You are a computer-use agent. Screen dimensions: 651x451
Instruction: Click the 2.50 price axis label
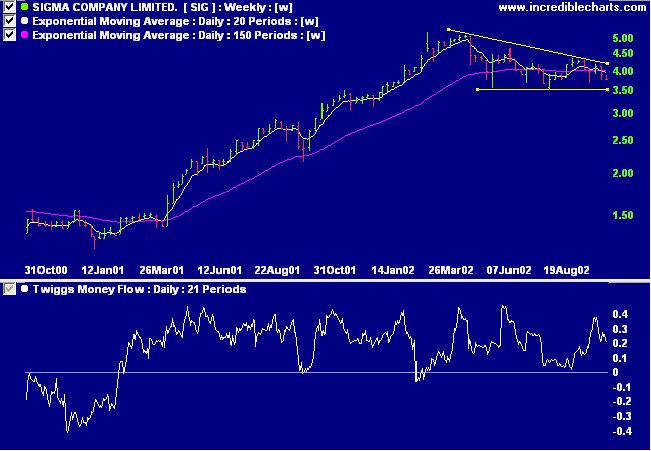tap(623, 140)
